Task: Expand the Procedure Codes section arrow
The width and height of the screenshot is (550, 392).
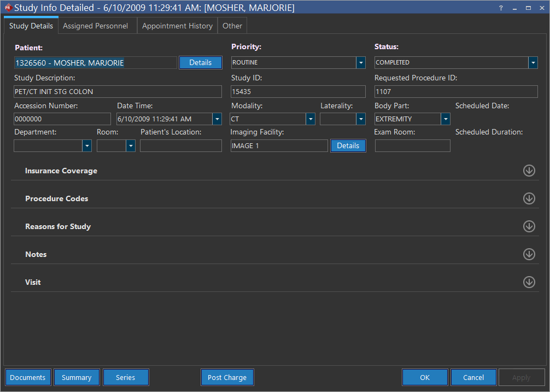Action: pos(529,198)
